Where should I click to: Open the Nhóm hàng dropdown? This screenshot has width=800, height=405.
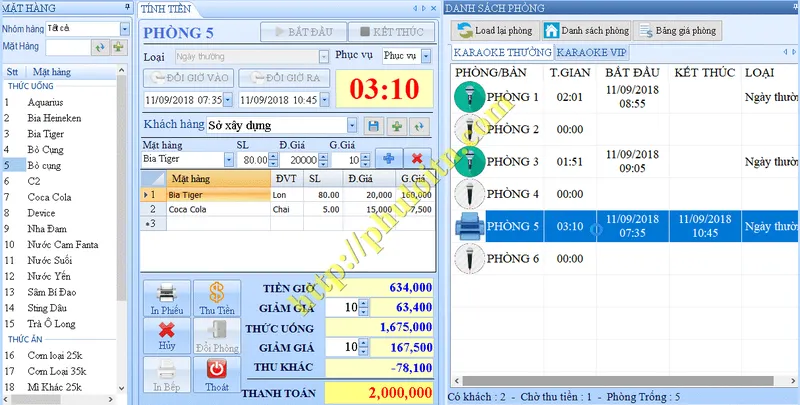(124, 29)
